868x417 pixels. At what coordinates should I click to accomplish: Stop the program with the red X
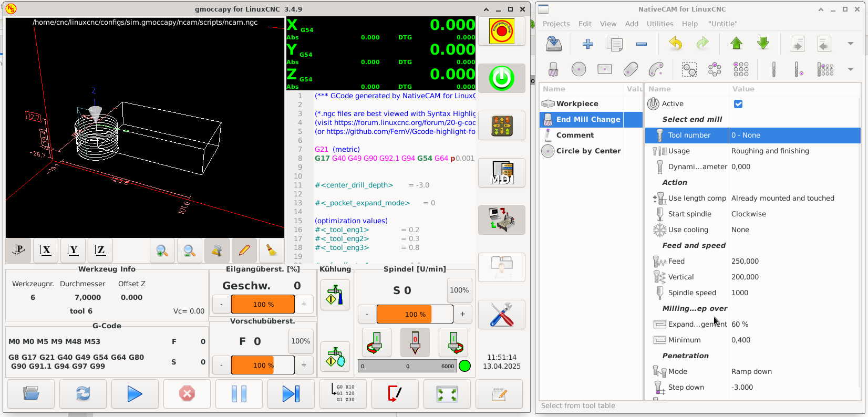tap(187, 394)
